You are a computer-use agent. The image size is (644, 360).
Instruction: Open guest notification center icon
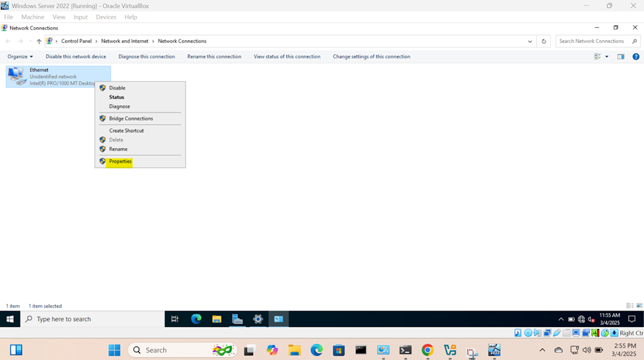click(631, 319)
